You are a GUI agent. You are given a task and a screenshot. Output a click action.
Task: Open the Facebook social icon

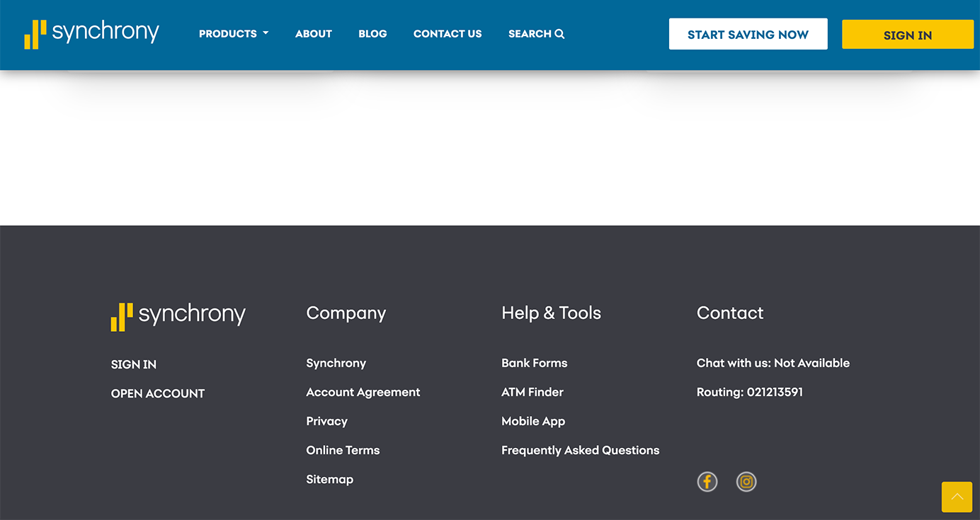coord(707,482)
